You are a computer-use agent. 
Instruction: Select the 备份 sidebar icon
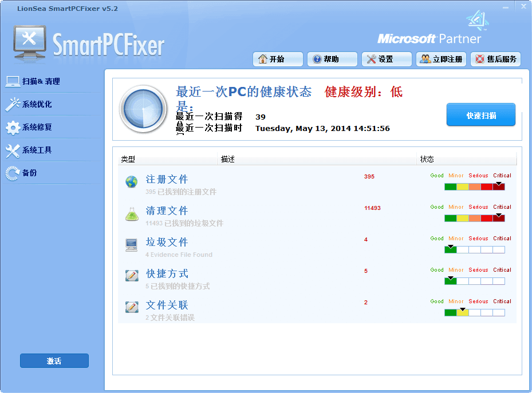(x=11, y=173)
